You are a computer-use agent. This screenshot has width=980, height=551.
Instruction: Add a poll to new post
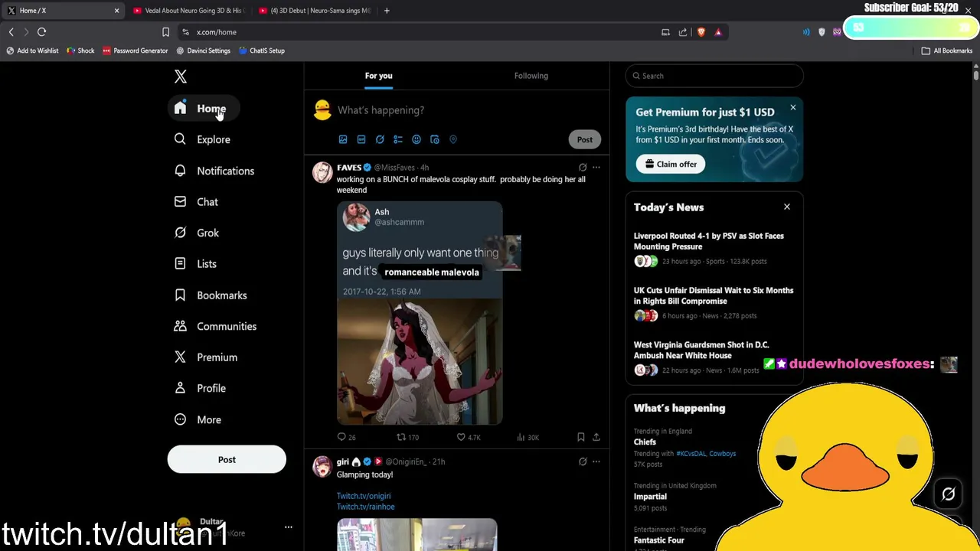tap(398, 139)
